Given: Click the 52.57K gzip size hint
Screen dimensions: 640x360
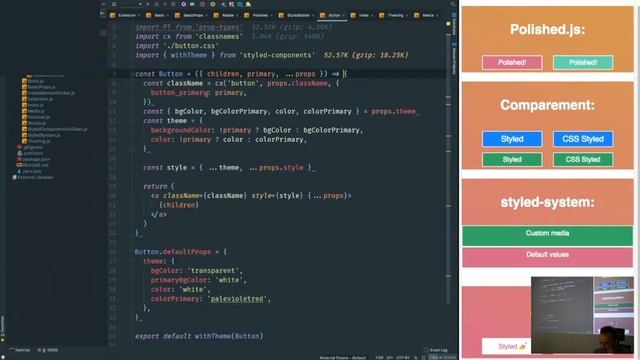Looking at the screenshot, I should 366,55.
